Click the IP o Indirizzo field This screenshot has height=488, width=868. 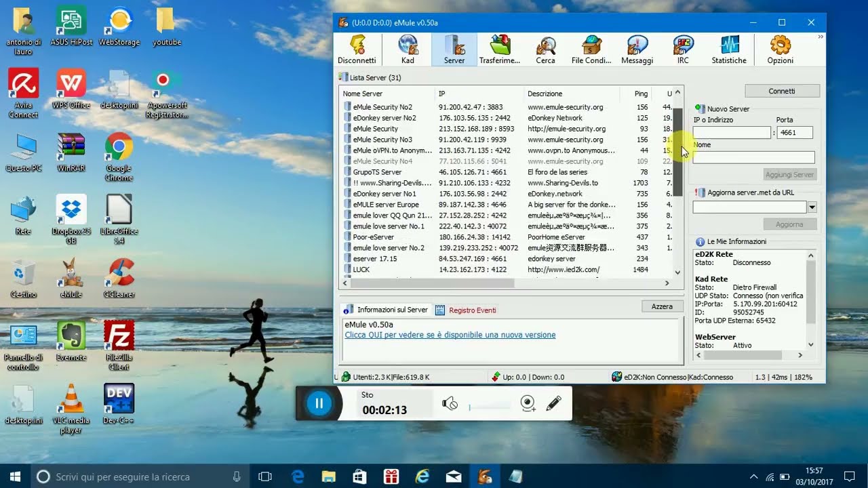[x=732, y=133]
